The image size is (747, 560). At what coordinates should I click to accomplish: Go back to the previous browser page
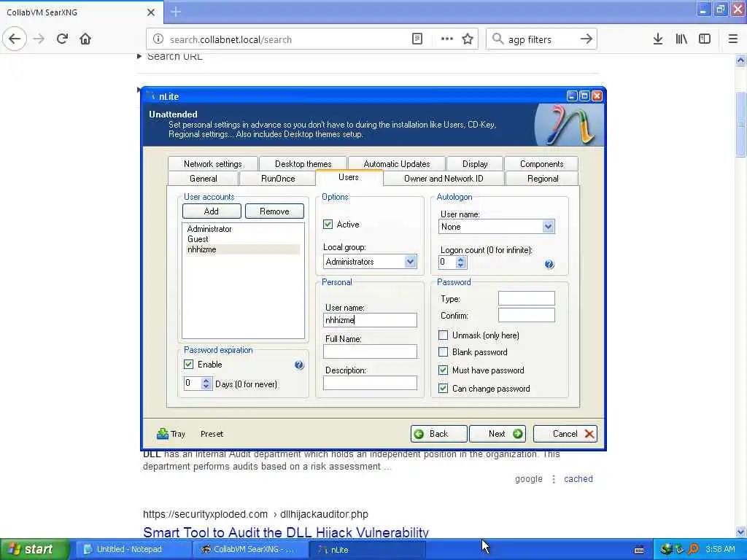[x=15, y=39]
